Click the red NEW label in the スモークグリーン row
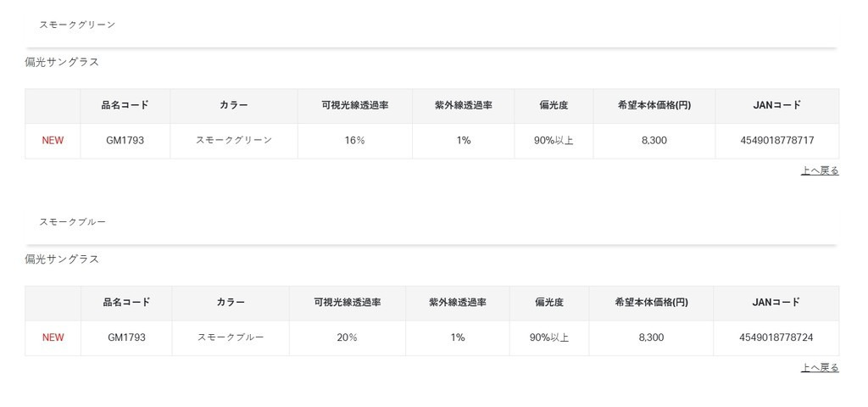 click(x=53, y=141)
